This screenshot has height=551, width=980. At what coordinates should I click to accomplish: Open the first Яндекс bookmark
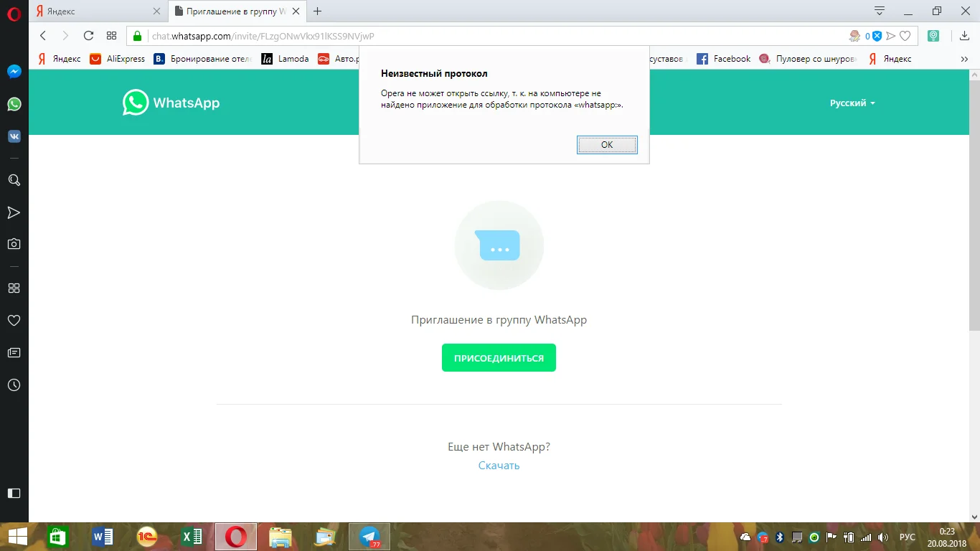click(x=60, y=59)
